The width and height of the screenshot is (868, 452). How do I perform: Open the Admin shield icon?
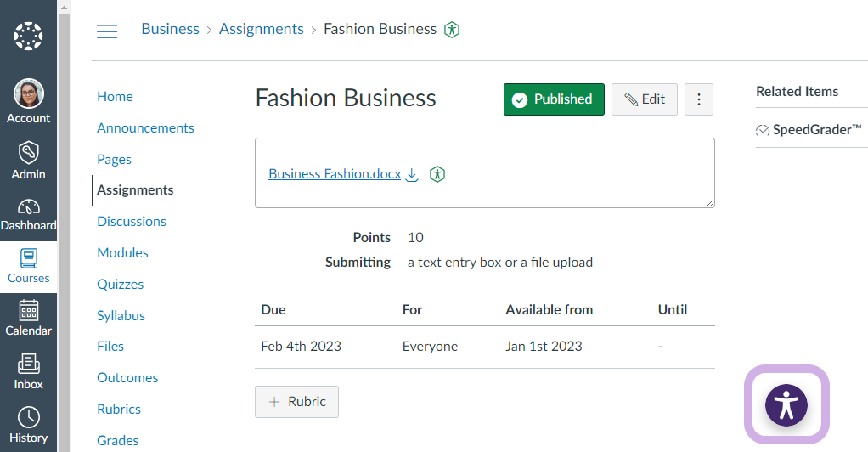[x=28, y=152]
